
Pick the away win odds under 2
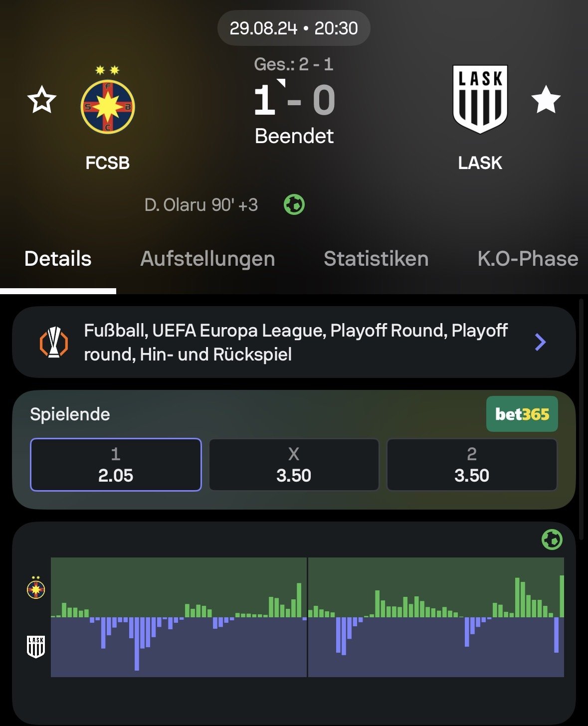[472, 465]
